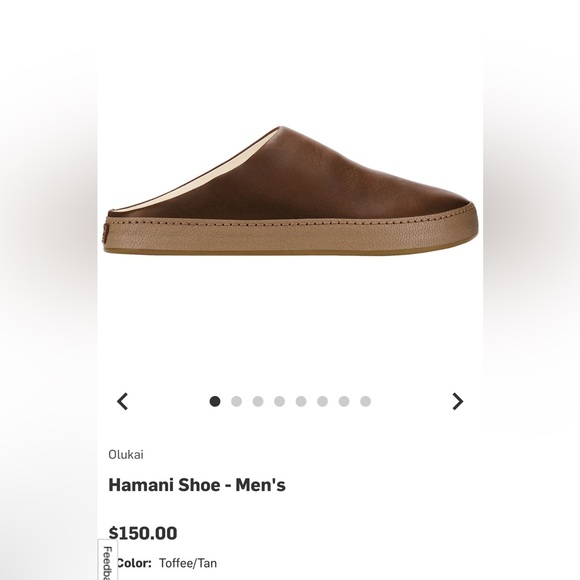The image size is (580, 580).
Task: Select the first carousel dot indicator
Action: (x=215, y=401)
